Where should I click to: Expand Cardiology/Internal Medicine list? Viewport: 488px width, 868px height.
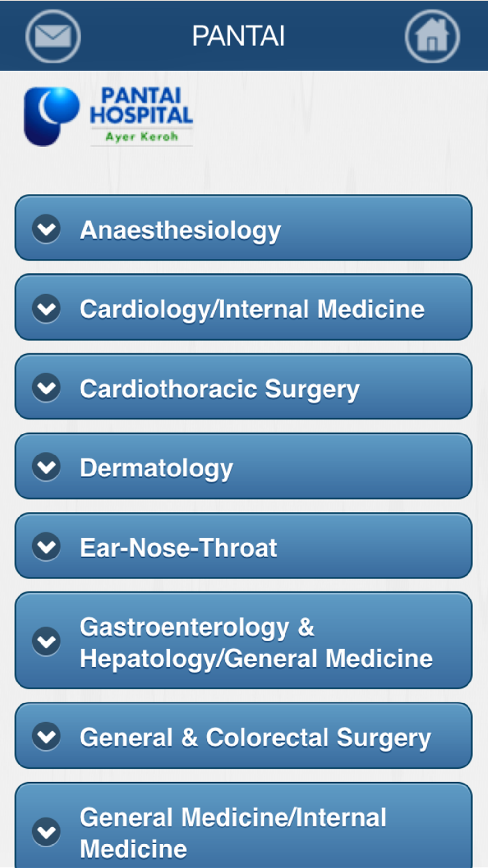click(244, 308)
